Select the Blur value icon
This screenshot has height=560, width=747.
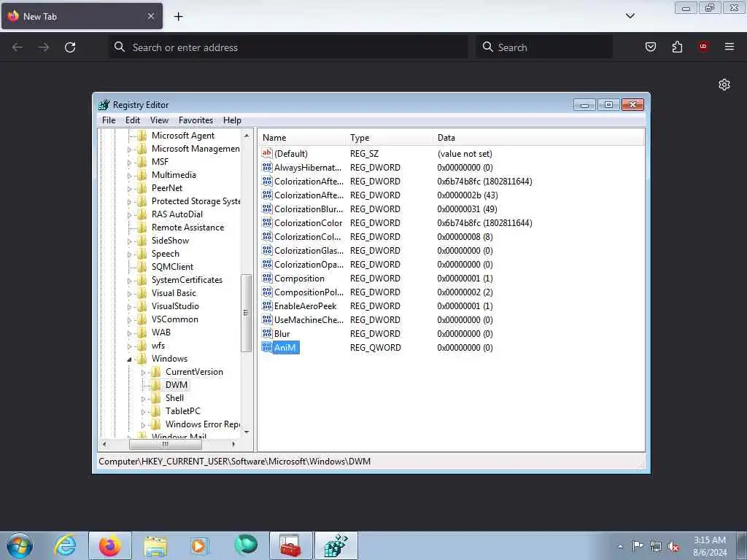267,333
